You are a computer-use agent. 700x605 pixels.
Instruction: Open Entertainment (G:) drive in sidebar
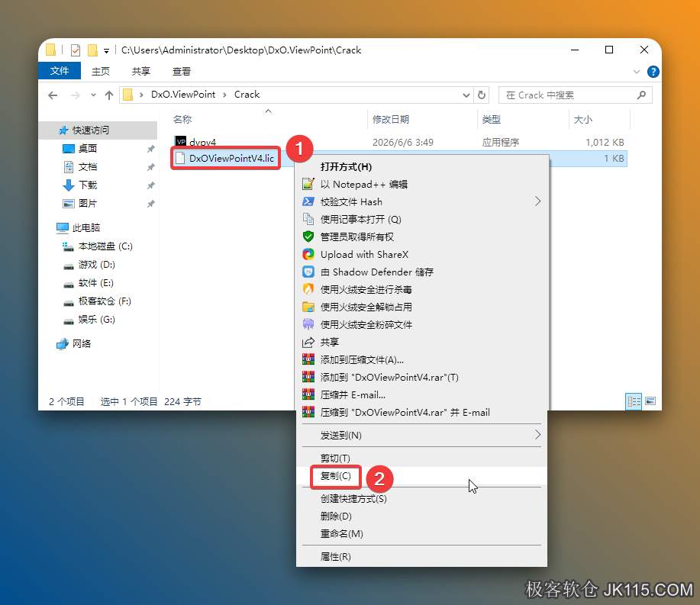coord(96,319)
